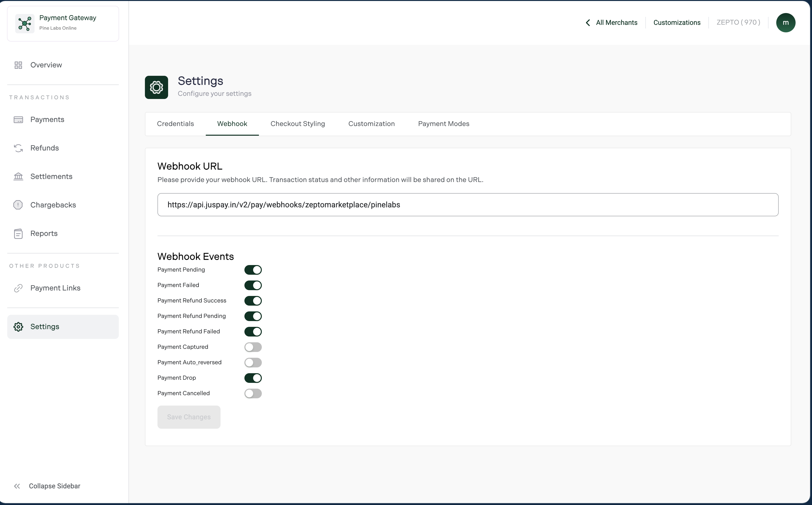Disable Payment Refund Failed toggle
812x505 pixels.
pos(253,332)
